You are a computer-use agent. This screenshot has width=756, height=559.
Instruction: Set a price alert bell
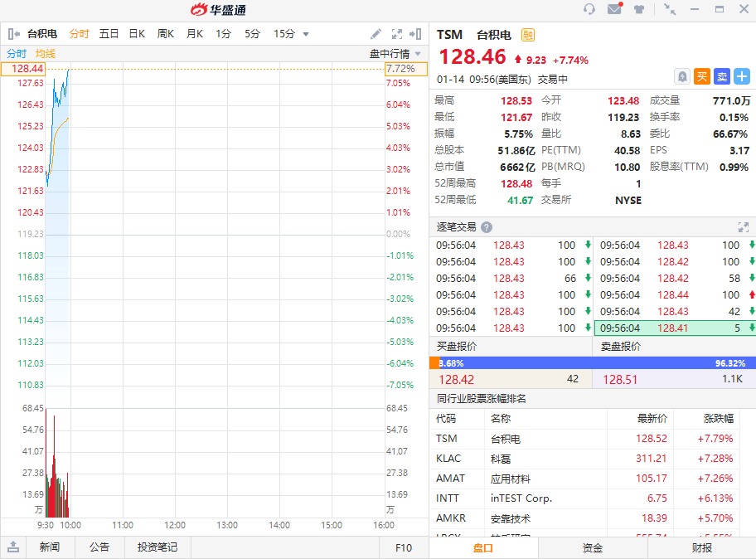682,76
